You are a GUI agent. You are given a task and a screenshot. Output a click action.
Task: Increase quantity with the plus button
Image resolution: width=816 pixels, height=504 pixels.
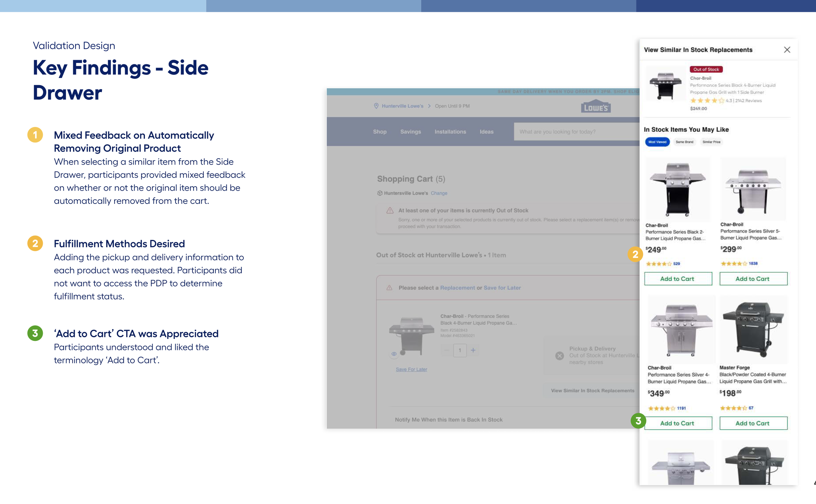tap(473, 350)
